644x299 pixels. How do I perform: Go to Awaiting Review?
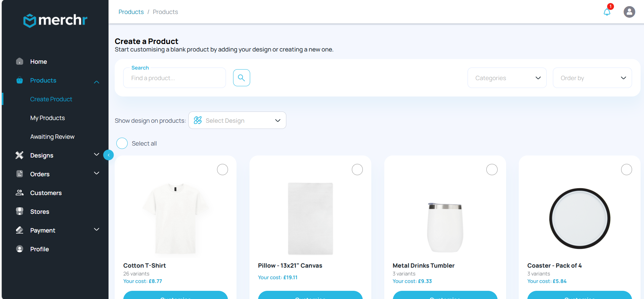pyautogui.click(x=52, y=137)
